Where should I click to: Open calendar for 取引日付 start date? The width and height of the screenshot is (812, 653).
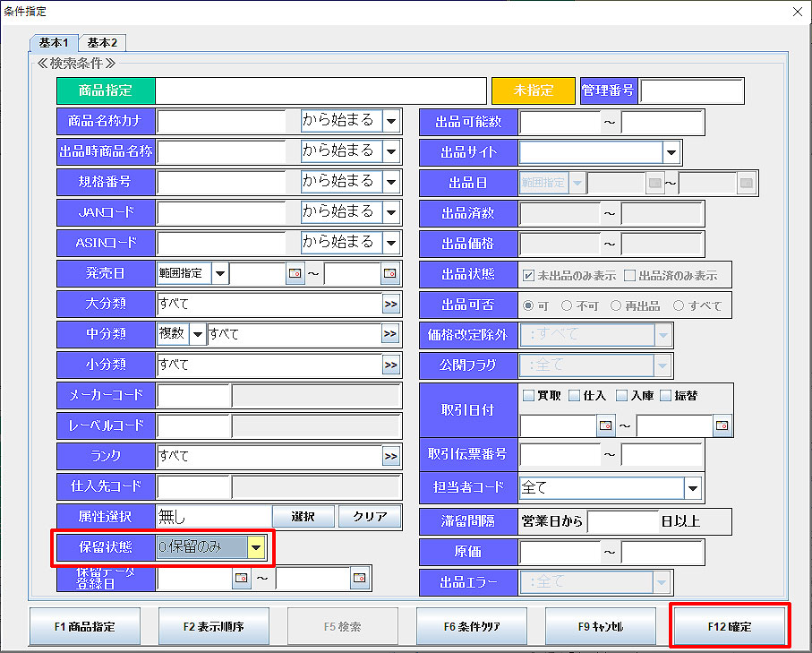tap(606, 425)
